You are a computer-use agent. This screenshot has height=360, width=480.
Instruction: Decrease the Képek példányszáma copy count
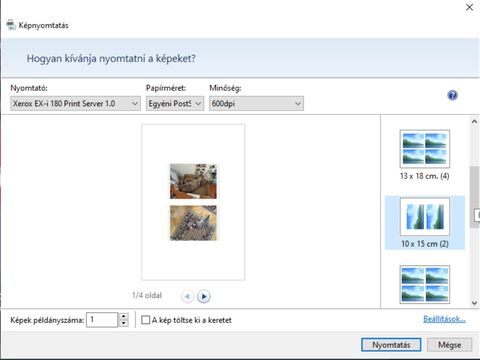tap(124, 323)
